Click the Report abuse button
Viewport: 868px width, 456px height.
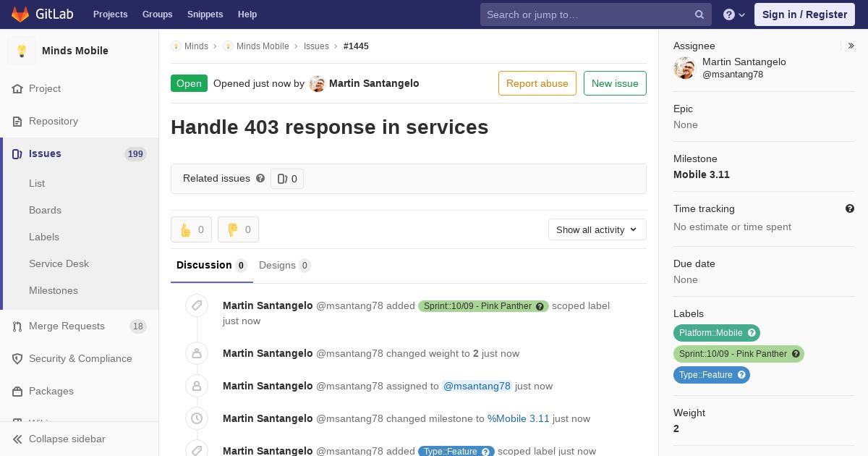click(537, 83)
